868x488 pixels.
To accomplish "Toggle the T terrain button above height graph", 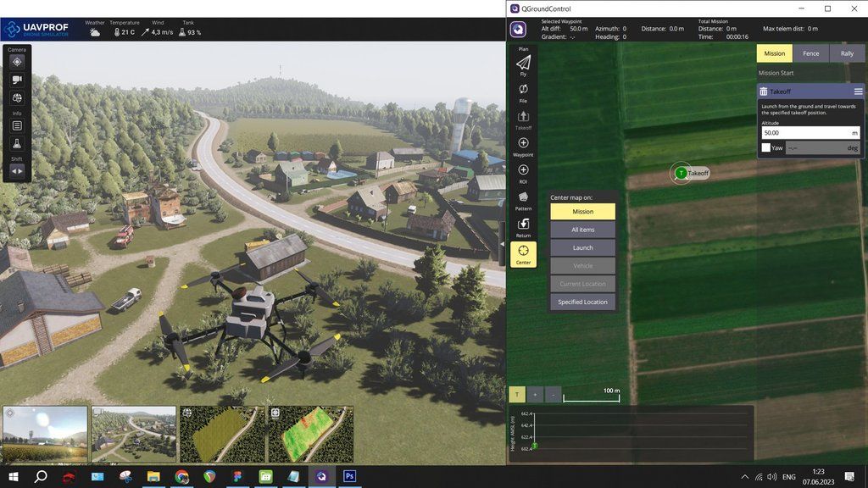I will pos(516,395).
